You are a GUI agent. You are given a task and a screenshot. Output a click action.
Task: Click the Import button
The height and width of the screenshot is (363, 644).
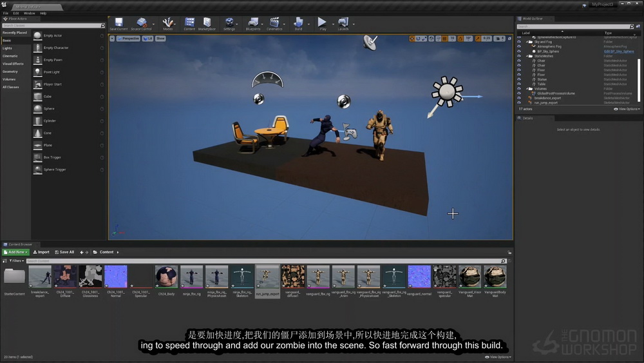coord(41,252)
